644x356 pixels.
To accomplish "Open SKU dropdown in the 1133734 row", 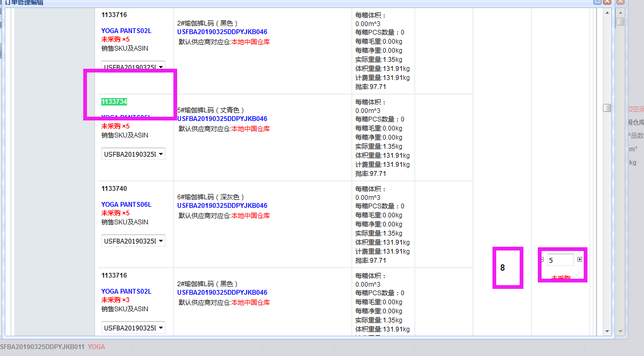I will pos(133,154).
